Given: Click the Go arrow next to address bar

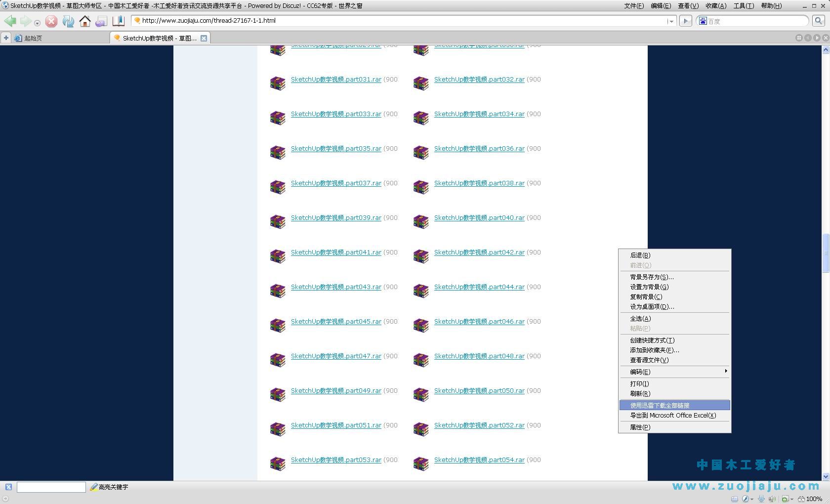Looking at the screenshot, I should point(685,21).
